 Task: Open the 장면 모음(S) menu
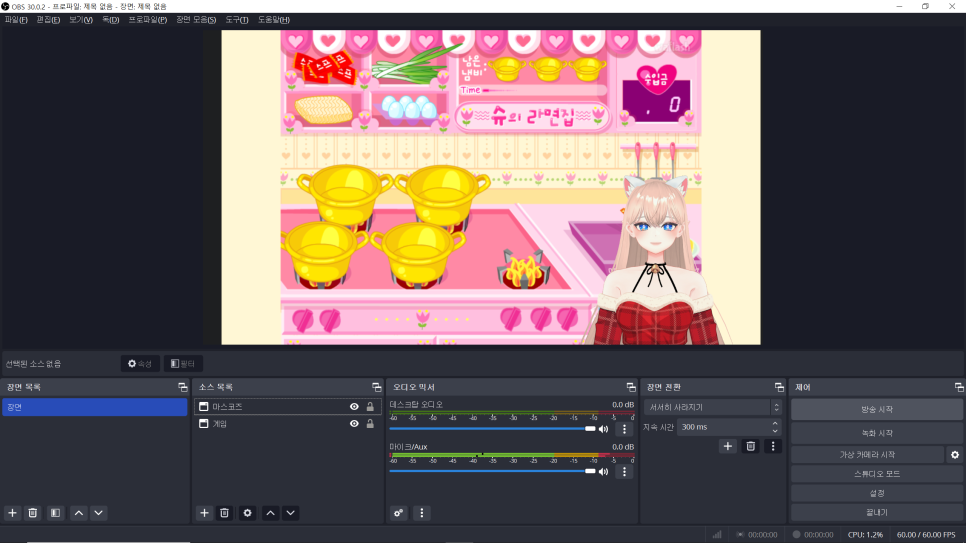click(x=196, y=20)
